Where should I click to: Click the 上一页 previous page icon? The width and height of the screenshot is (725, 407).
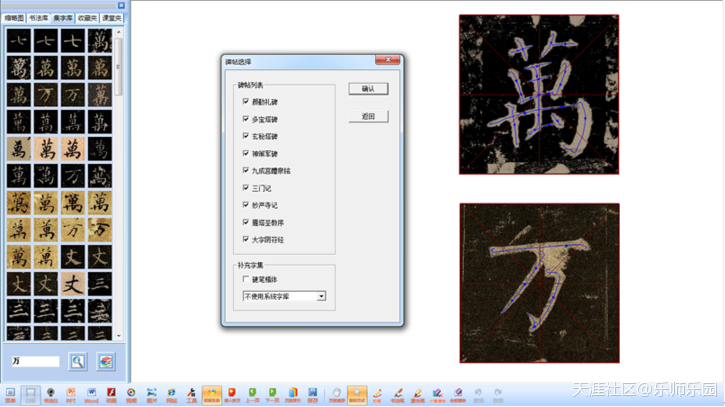[x=252, y=392]
